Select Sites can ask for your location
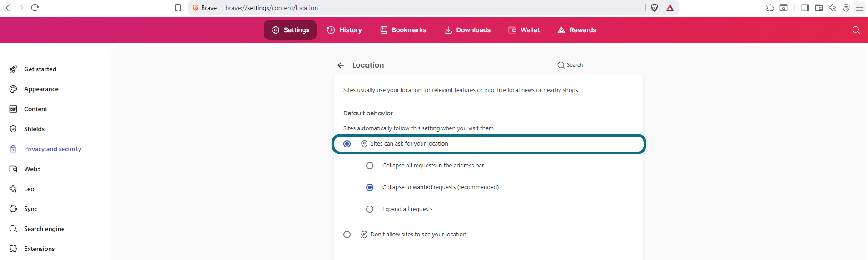The width and height of the screenshot is (868, 260). (x=347, y=144)
